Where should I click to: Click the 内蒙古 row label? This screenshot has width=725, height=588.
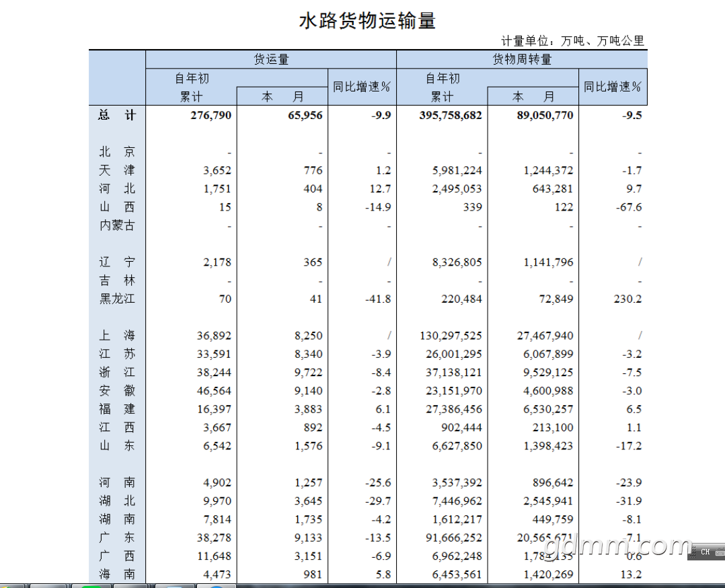[x=117, y=225]
